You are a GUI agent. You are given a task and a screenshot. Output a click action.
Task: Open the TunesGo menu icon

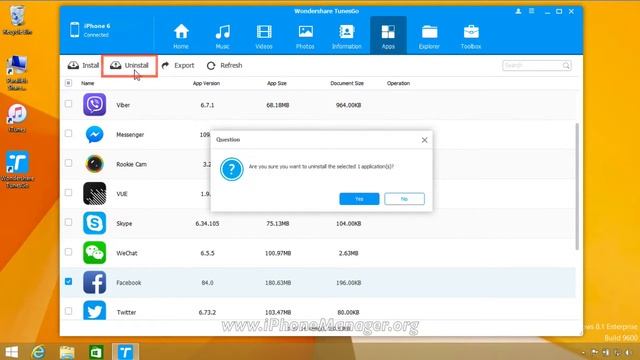pyautogui.click(x=531, y=11)
